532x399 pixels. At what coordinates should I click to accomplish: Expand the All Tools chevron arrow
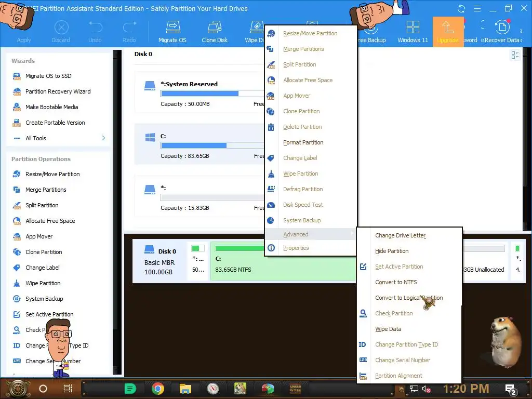pyautogui.click(x=103, y=138)
